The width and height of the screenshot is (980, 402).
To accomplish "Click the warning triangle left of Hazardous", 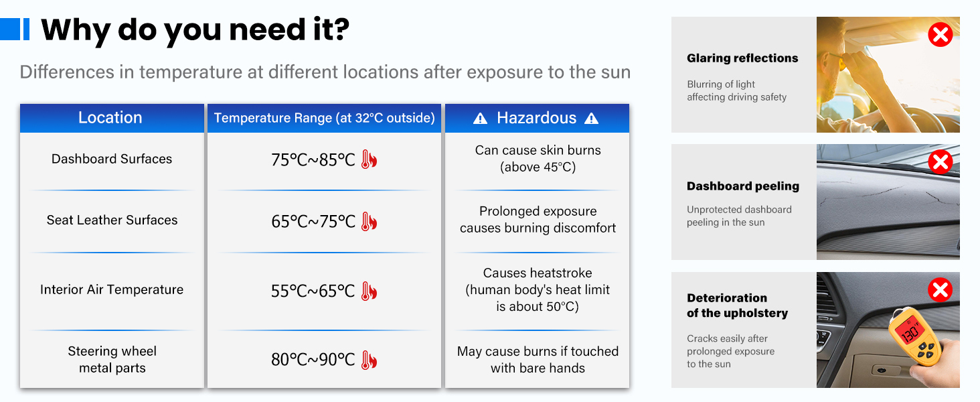I will (x=480, y=119).
